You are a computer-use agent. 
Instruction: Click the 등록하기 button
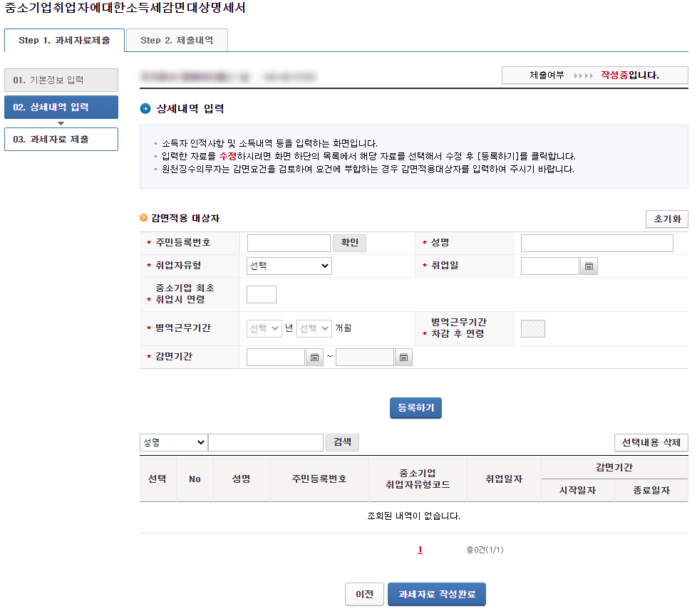tap(415, 408)
